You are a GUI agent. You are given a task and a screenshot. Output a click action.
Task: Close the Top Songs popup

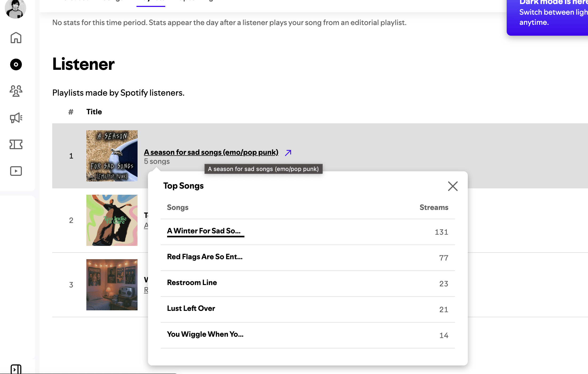[453, 186]
